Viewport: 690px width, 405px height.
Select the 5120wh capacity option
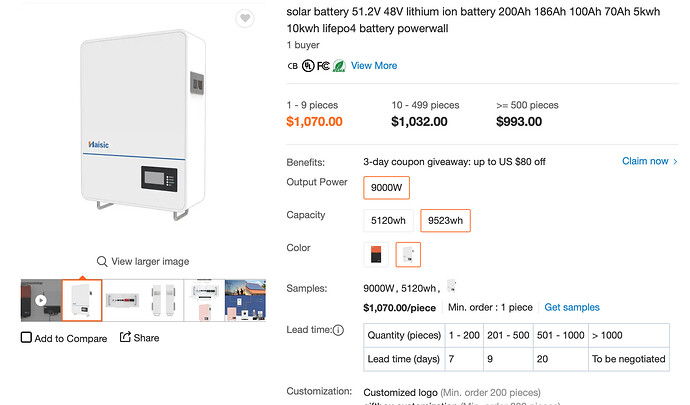[x=388, y=221]
